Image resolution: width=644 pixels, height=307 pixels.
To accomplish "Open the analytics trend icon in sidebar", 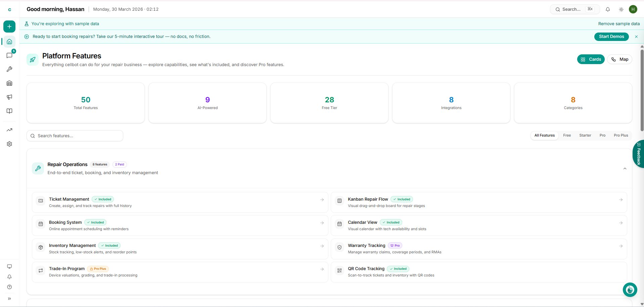I will click(9, 130).
